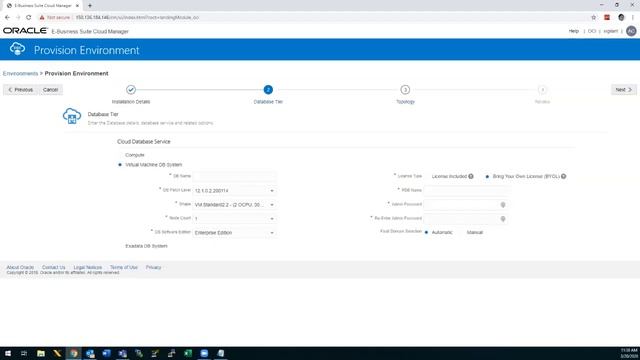
Task: Click the Provision Environment cloud icon in banner
Action: (17, 49)
